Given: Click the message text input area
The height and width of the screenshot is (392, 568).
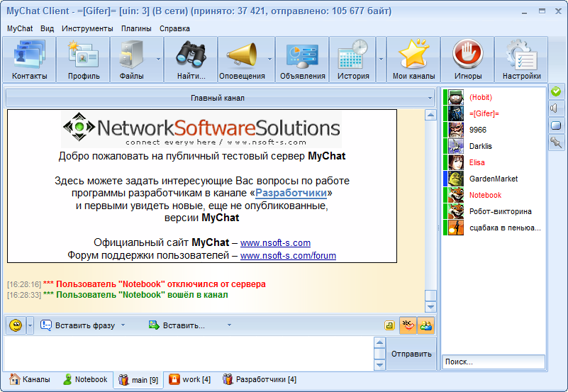Looking at the screenshot, I should point(189,354).
